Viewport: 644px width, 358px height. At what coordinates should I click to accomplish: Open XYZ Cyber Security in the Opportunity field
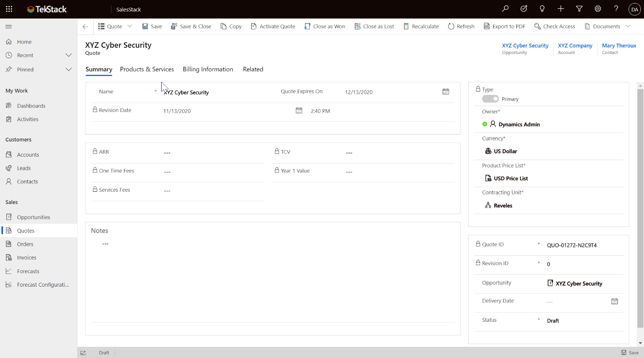(x=579, y=284)
